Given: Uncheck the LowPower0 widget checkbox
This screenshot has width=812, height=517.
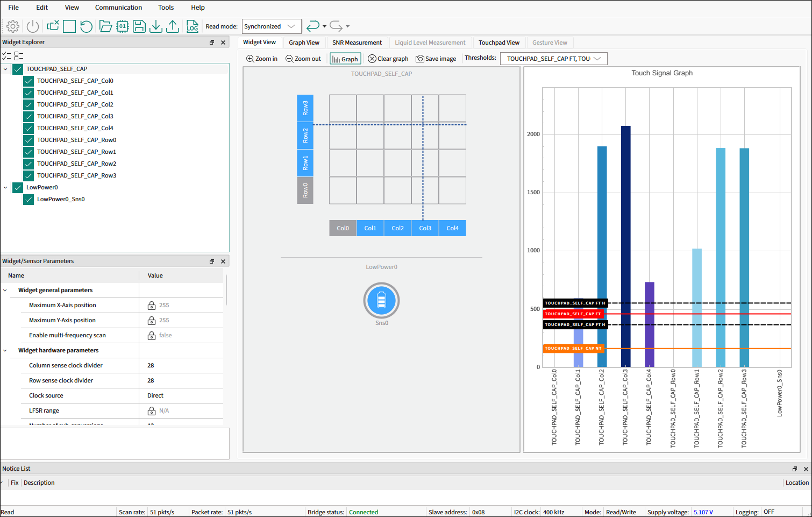Looking at the screenshot, I should [18, 187].
